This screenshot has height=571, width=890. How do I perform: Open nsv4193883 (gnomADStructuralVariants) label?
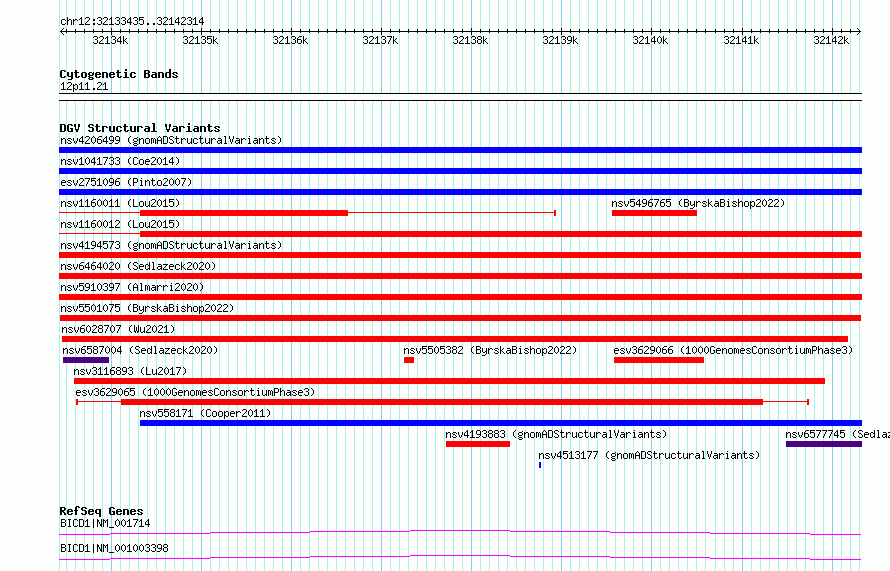click(556, 434)
